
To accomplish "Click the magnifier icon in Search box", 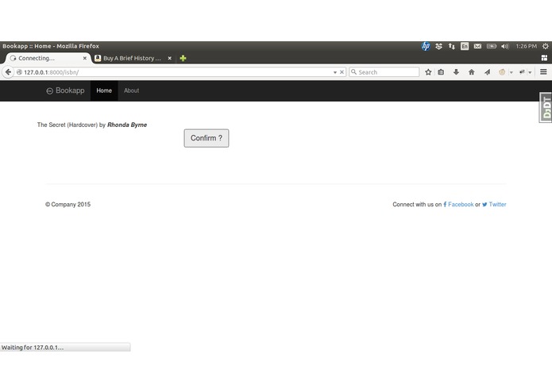I will [x=353, y=72].
